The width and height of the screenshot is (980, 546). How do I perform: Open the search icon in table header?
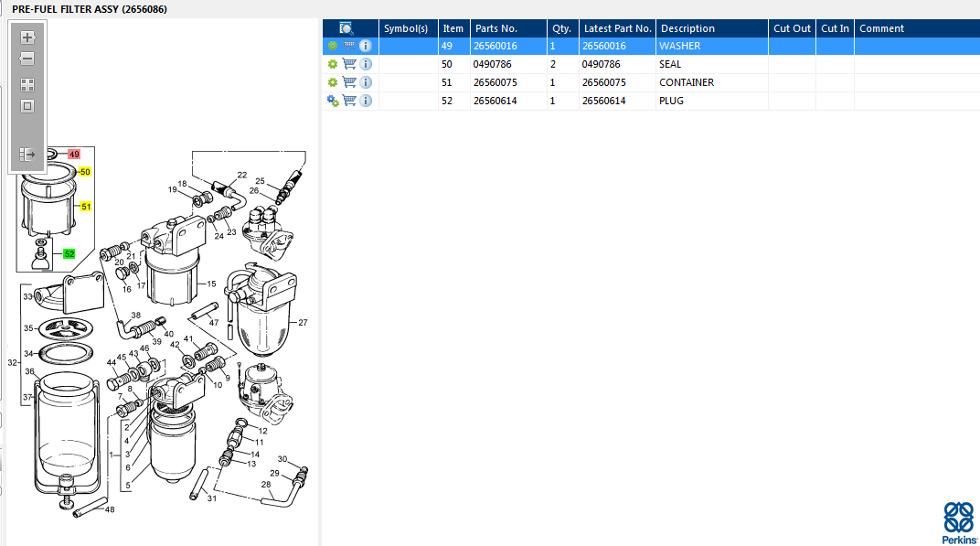[346, 28]
